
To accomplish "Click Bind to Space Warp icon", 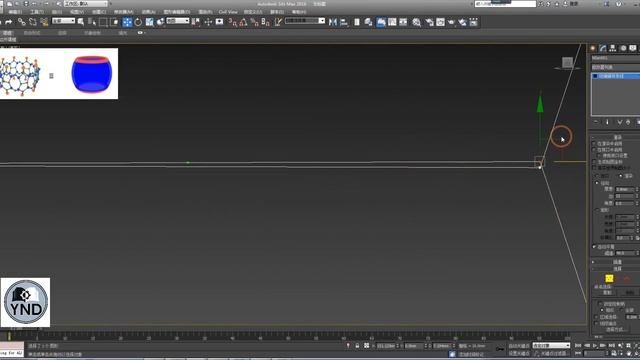I will point(44,22).
